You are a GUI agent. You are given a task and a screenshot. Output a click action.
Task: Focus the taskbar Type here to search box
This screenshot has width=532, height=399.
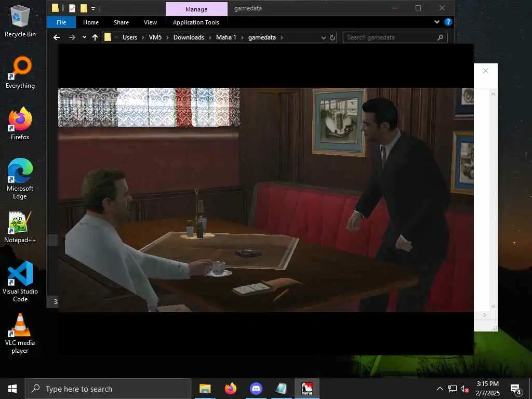pos(108,389)
